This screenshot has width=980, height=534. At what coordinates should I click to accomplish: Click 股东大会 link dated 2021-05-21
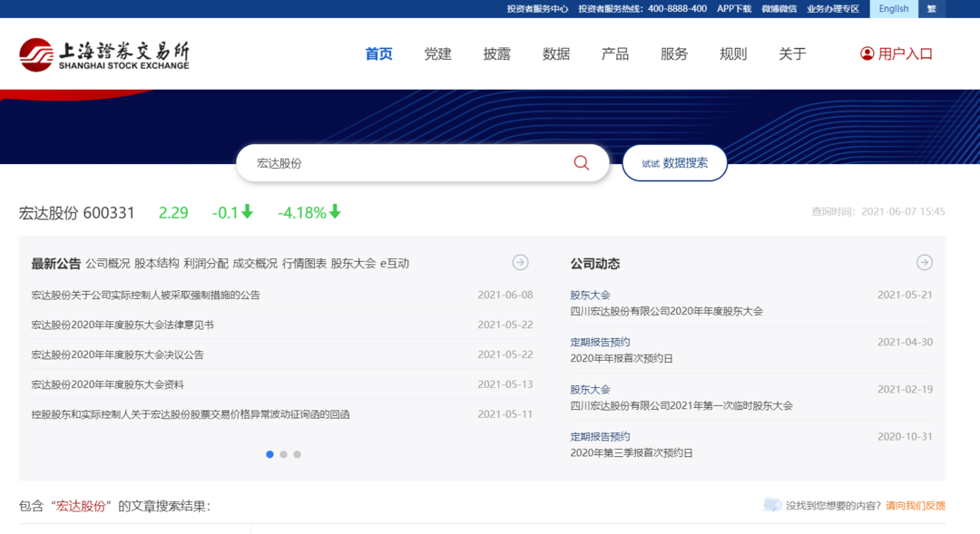coord(590,295)
